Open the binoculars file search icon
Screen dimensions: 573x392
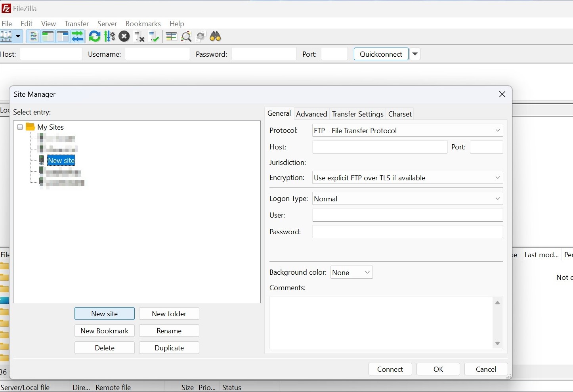216,37
